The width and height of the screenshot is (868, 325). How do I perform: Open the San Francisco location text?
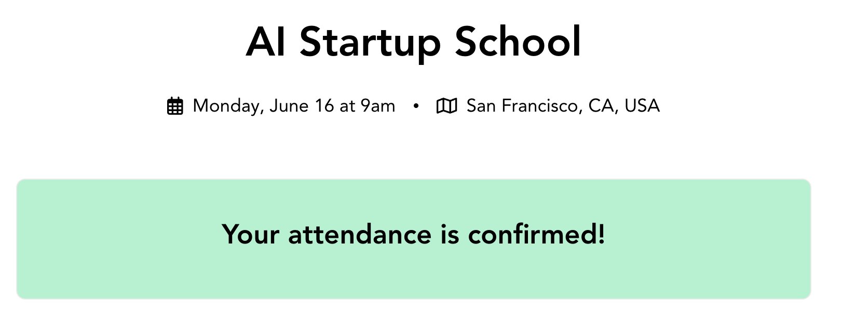point(524,106)
